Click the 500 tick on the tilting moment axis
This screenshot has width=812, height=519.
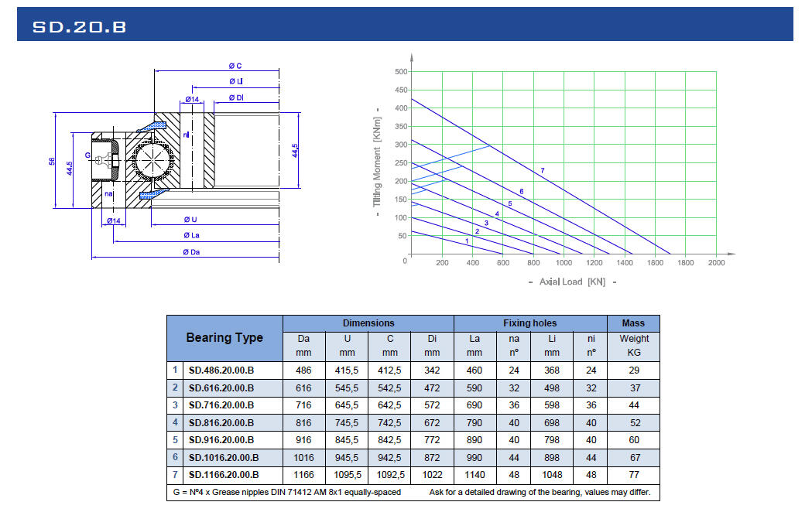click(x=400, y=71)
